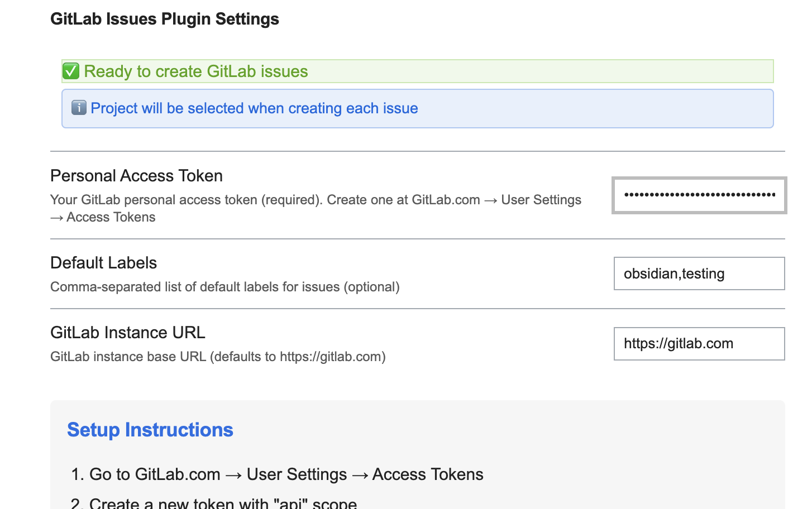
Task: Click the GitLab Issues Plugin Settings title
Action: point(164,18)
